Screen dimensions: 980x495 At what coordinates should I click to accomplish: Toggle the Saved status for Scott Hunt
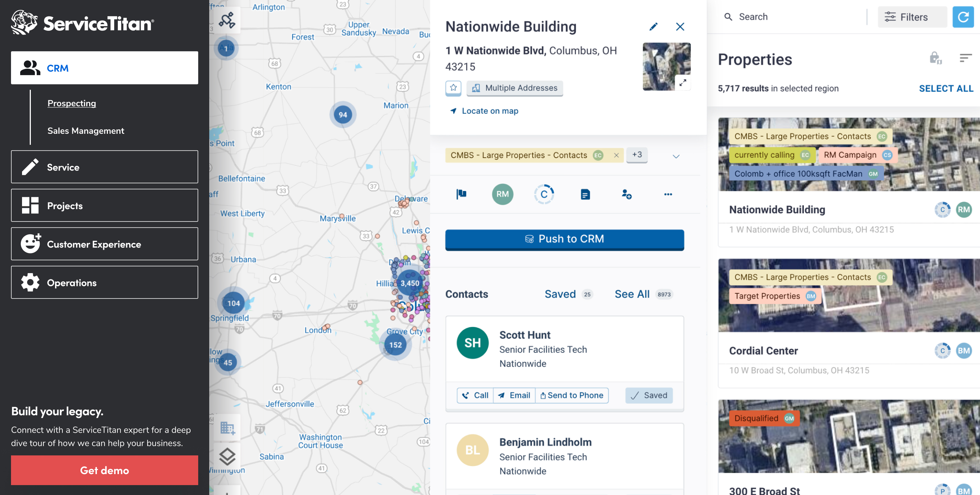(x=649, y=395)
